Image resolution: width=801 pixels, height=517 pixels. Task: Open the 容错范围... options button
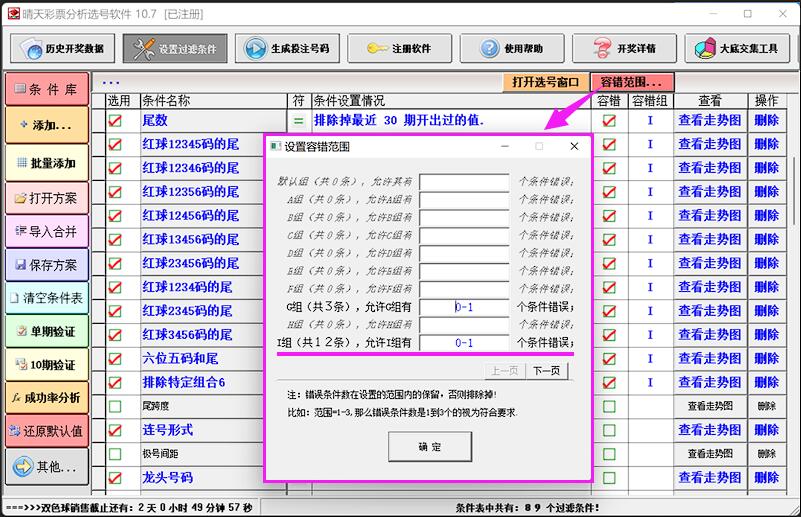(632, 83)
